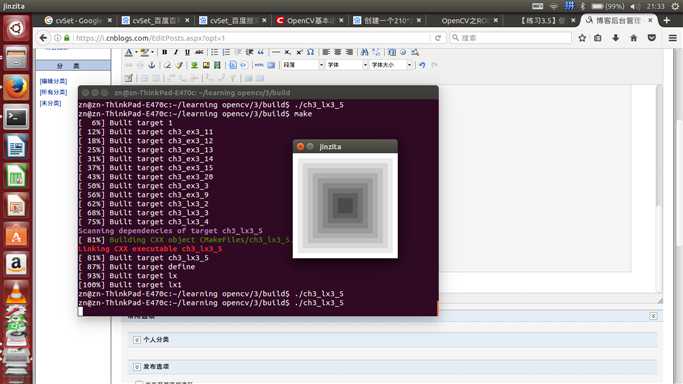Toggle the 个人分类 section box
The image size is (683, 384).
137,340
